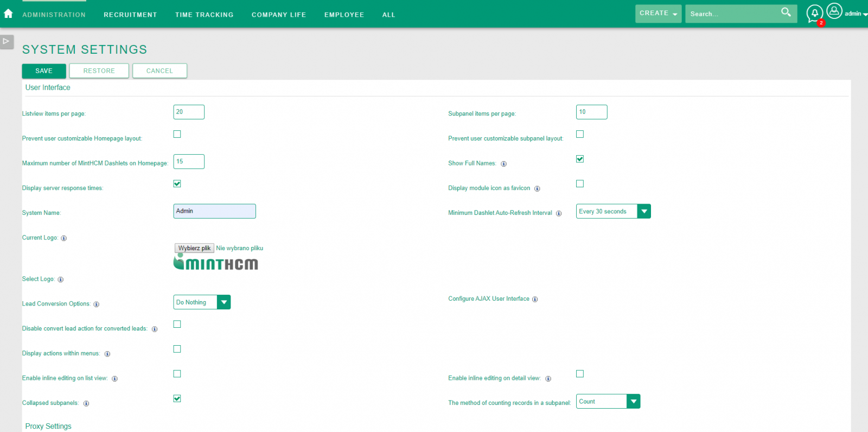The image size is (868, 432).
Task: Click the search magnifier icon
Action: point(786,12)
